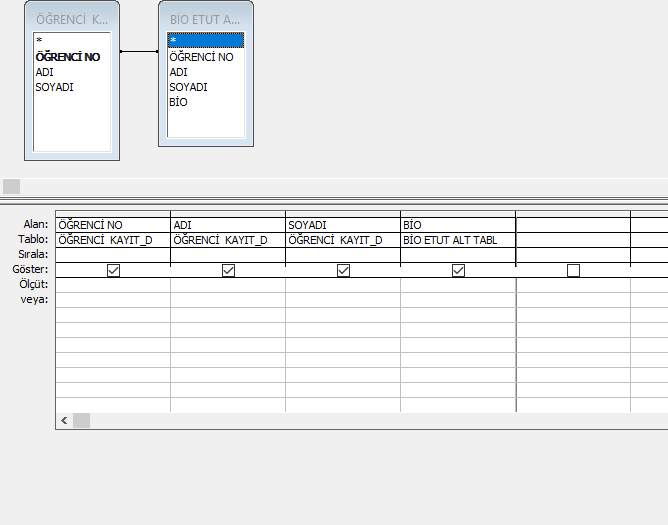Enable Göster checkbox in empty fifth column
668x525 pixels.
coord(573,270)
